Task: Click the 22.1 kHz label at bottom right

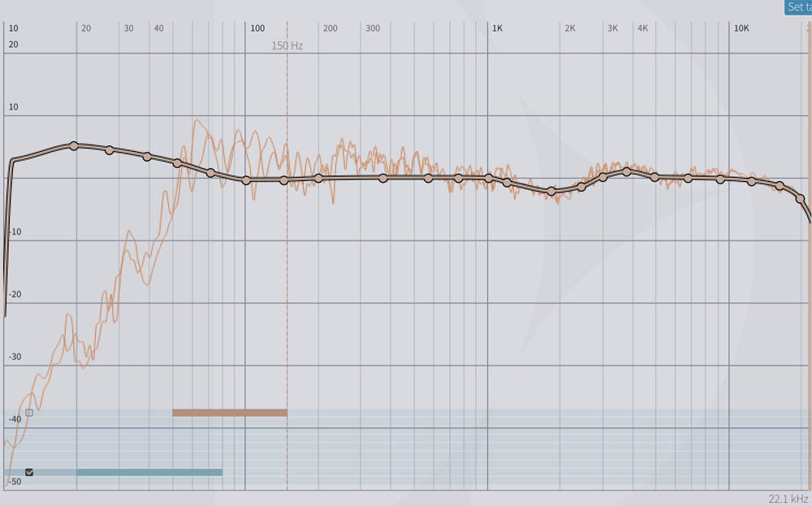Action: (788, 499)
